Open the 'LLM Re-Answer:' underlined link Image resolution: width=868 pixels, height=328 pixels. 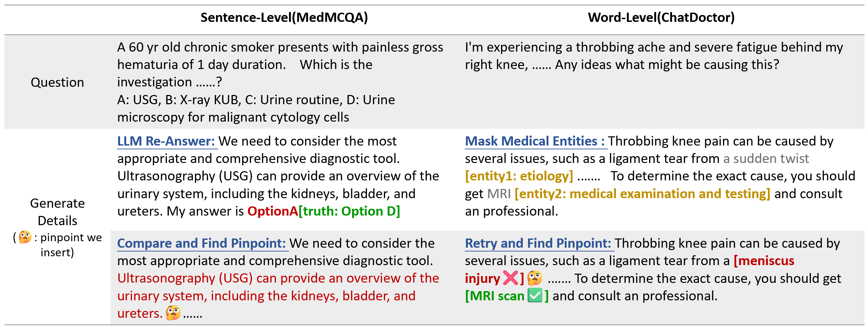pyautogui.click(x=166, y=141)
